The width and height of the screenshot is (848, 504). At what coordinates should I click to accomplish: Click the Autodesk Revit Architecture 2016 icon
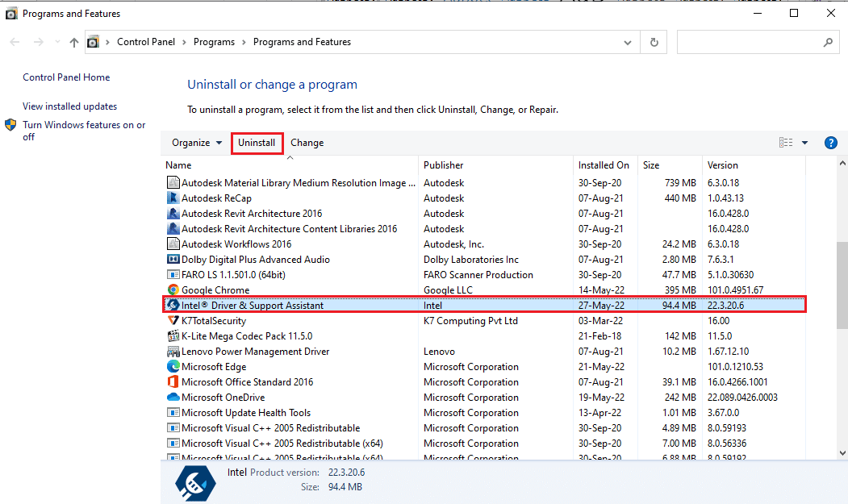tap(173, 213)
